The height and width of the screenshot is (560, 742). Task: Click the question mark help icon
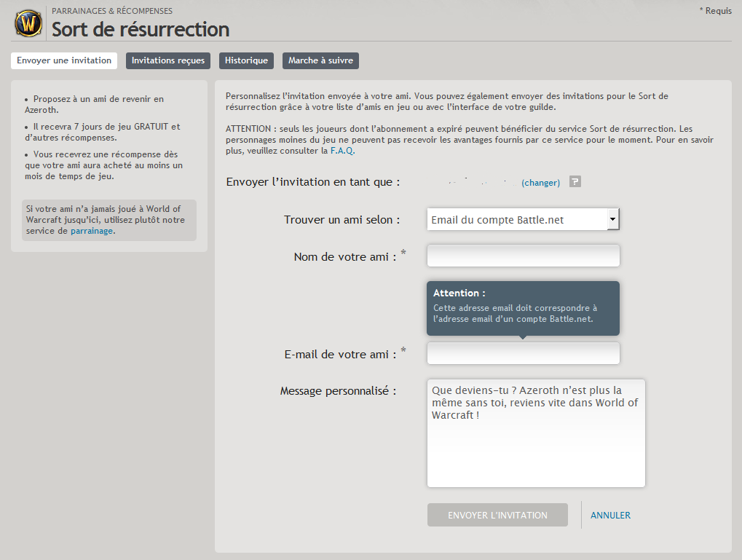pyautogui.click(x=575, y=182)
